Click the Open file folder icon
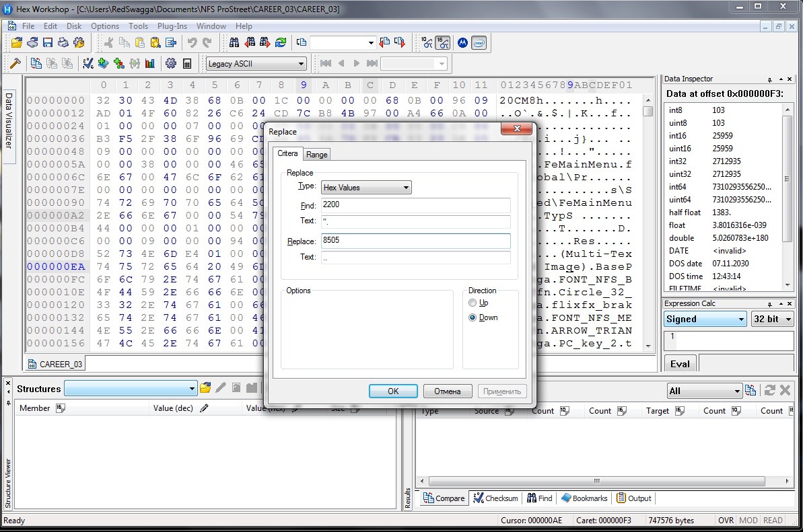 [18, 43]
